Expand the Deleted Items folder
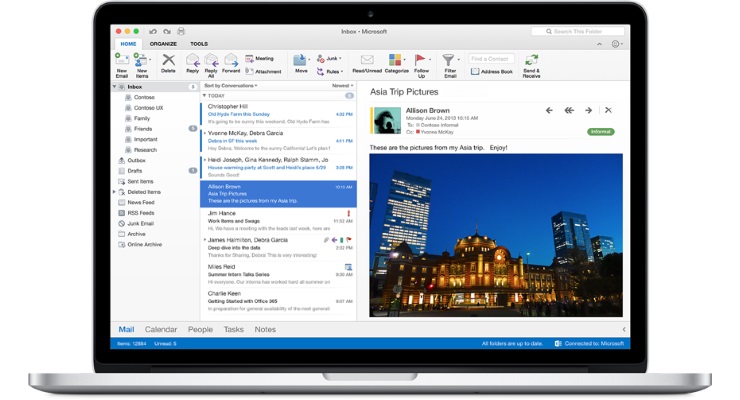This screenshot has width=740, height=400. click(x=114, y=191)
